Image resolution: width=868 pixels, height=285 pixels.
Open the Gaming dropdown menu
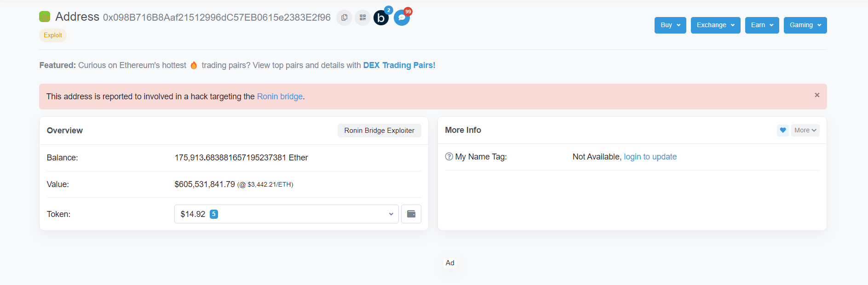pyautogui.click(x=805, y=25)
